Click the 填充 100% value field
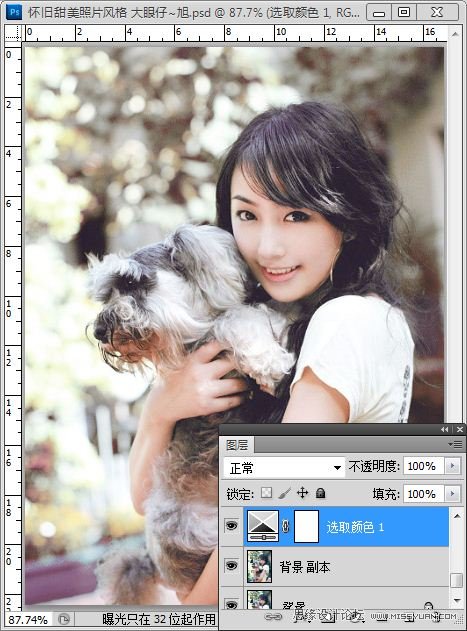 click(424, 494)
